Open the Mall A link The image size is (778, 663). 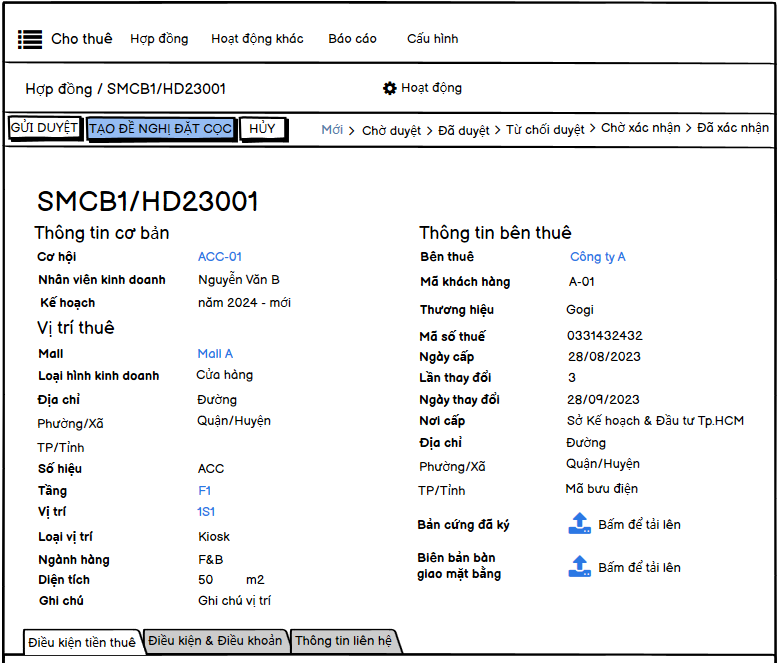pos(215,354)
